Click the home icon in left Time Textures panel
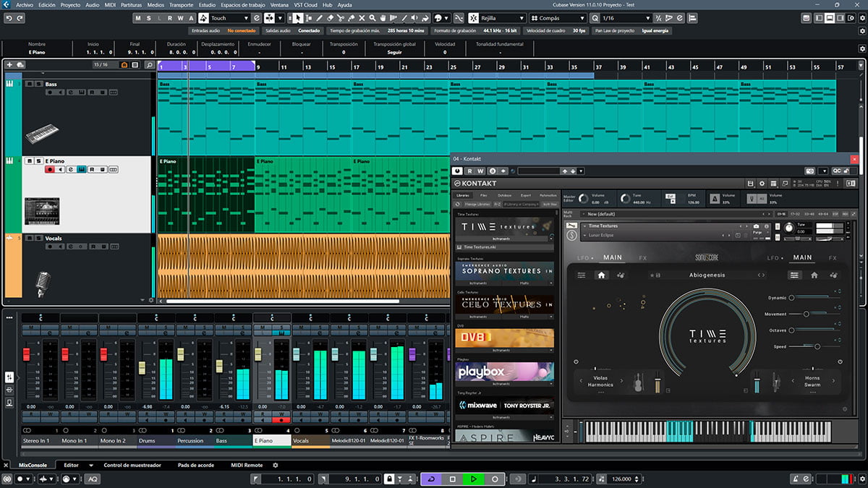The image size is (868, 488). click(x=602, y=275)
